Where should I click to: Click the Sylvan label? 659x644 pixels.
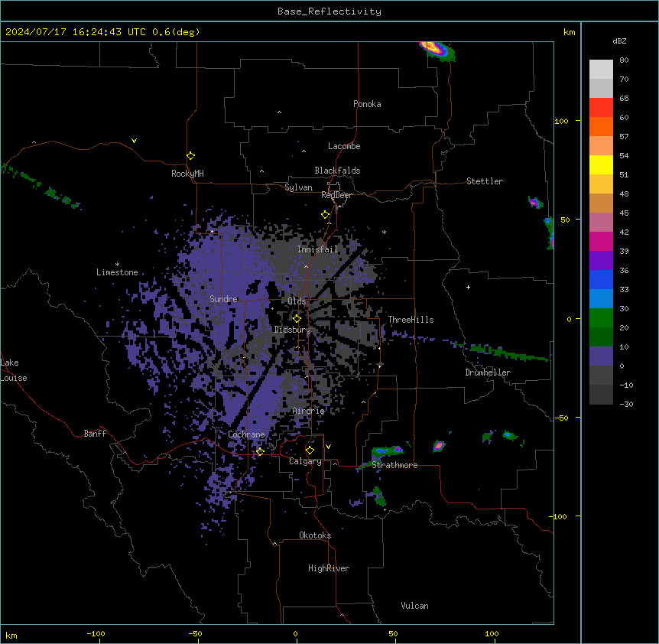[298, 187]
